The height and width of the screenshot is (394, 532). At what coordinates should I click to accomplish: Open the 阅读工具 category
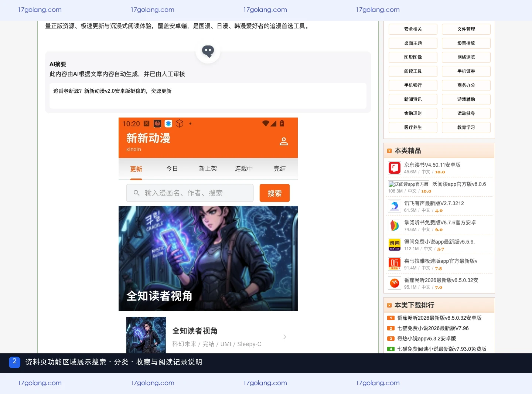click(x=413, y=71)
